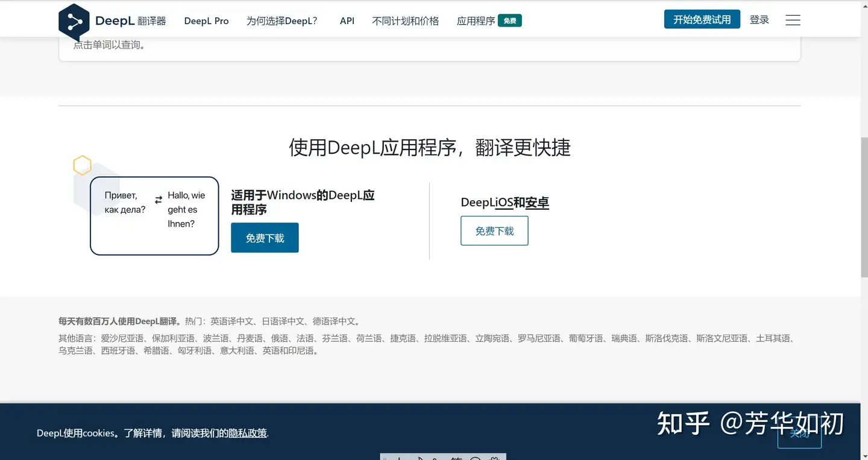Image resolution: width=868 pixels, height=460 pixels.
Task: Open the hamburger menu icon
Action: tap(793, 19)
